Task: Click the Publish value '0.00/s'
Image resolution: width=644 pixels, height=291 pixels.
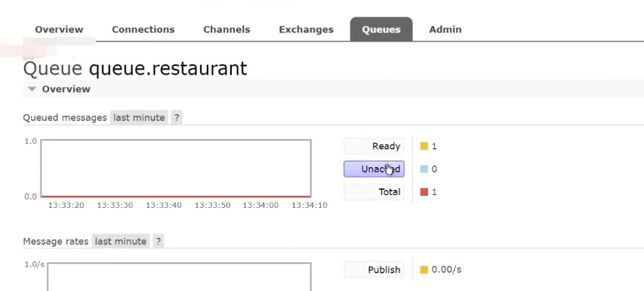Action: click(x=446, y=270)
